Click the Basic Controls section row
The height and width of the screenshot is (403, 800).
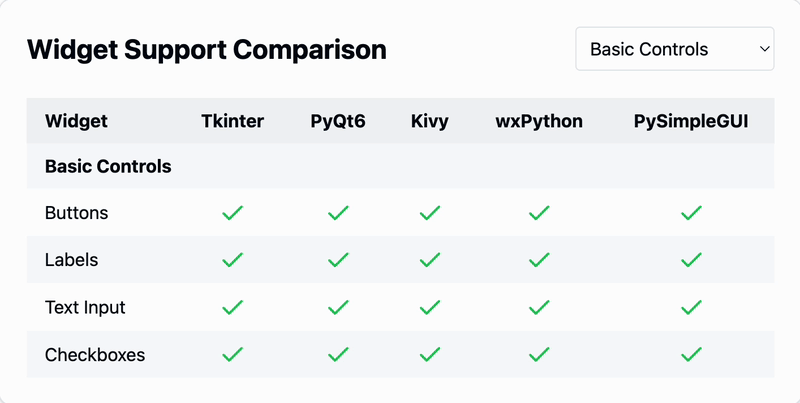108,167
